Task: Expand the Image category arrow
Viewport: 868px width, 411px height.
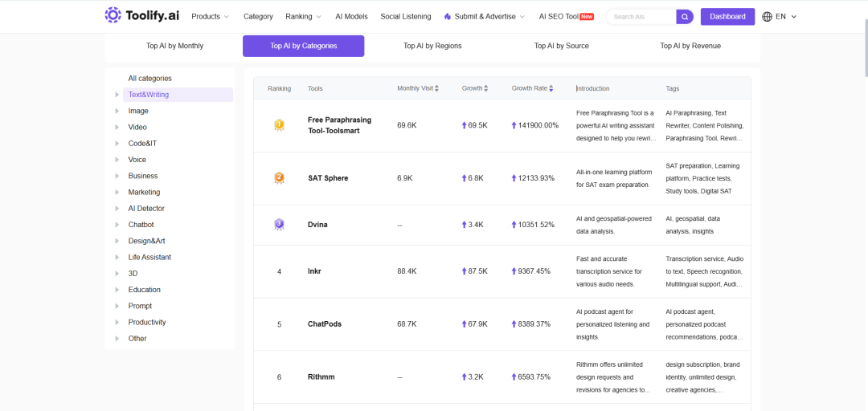Action: [x=117, y=111]
